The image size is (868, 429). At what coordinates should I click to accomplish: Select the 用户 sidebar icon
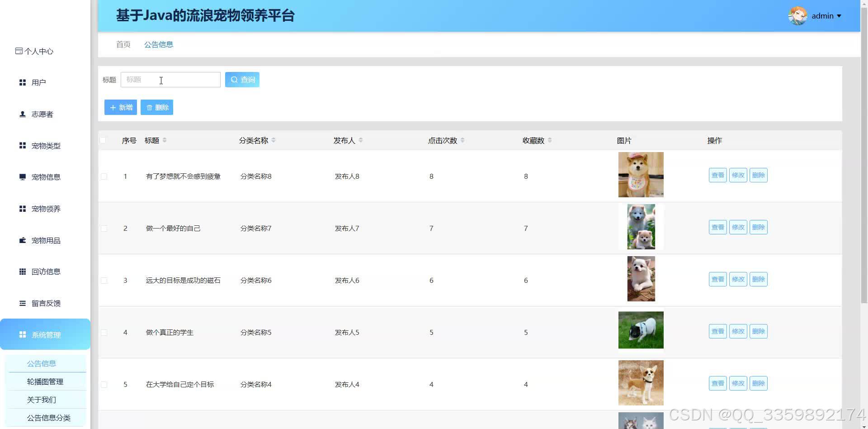point(22,82)
